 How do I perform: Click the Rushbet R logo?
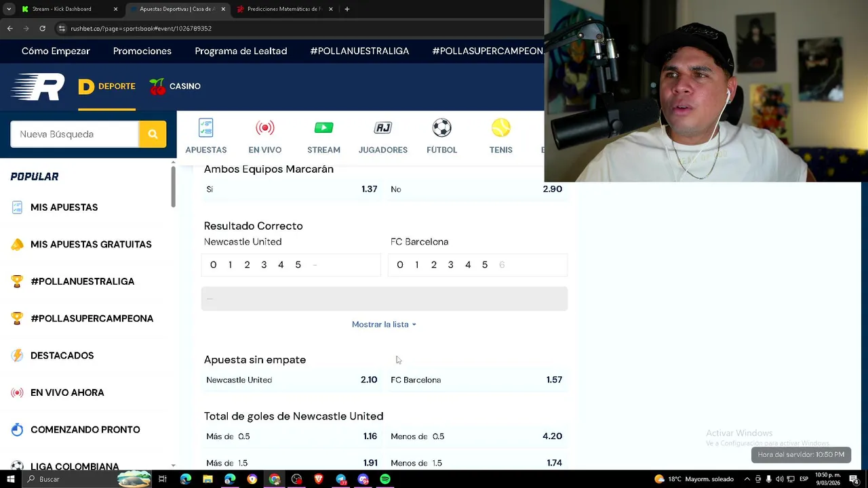click(38, 87)
